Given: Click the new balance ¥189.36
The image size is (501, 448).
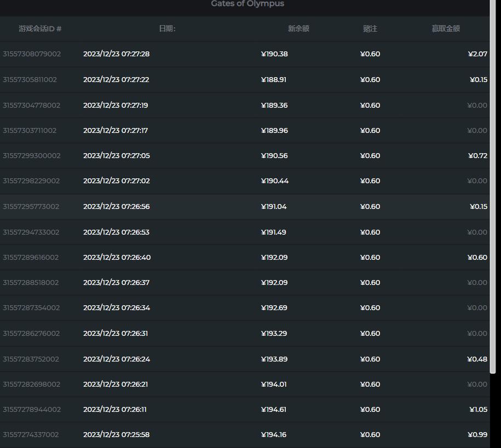Looking at the screenshot, I should (274, 106).
